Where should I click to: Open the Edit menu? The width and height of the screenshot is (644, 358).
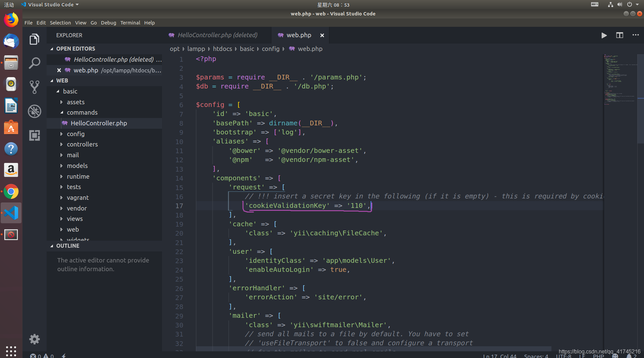coord(41,23)
